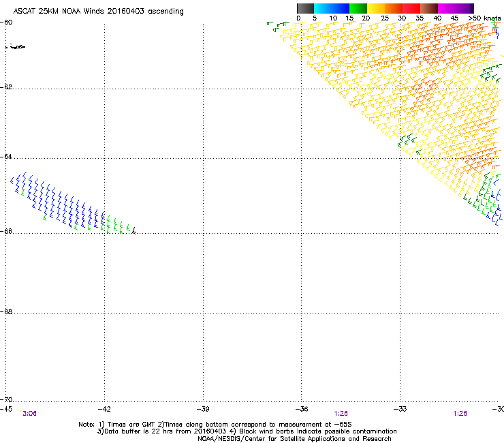Screen dimensions: 504x443
Task: Select the orange 25-30 knots color bar segment
Action: (x=394, y=8)
